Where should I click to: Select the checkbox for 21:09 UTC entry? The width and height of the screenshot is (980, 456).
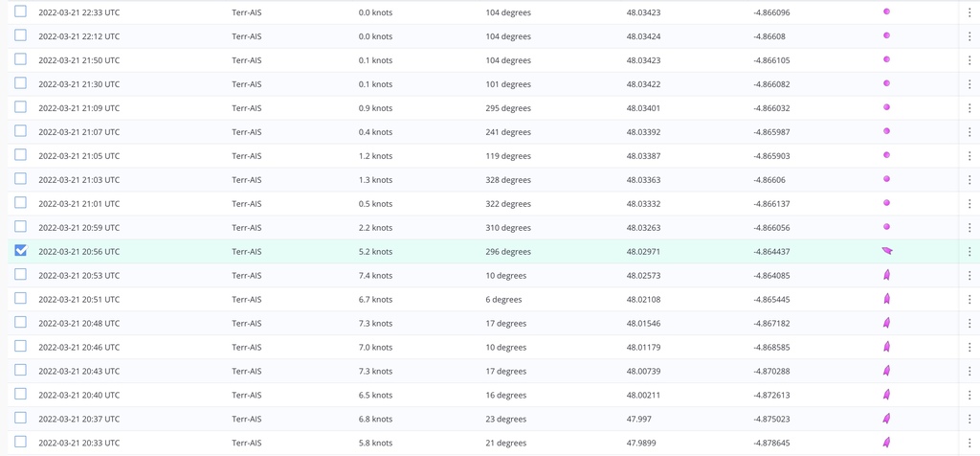[21, 107]
